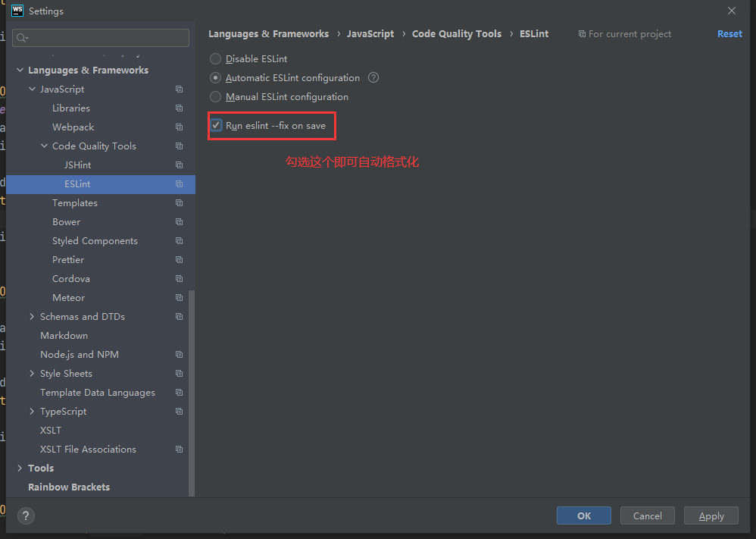Viewport: 756px width, 539px height.
Task: Click the project icon beside Template Data Languages
Action: tap(179, 392)
